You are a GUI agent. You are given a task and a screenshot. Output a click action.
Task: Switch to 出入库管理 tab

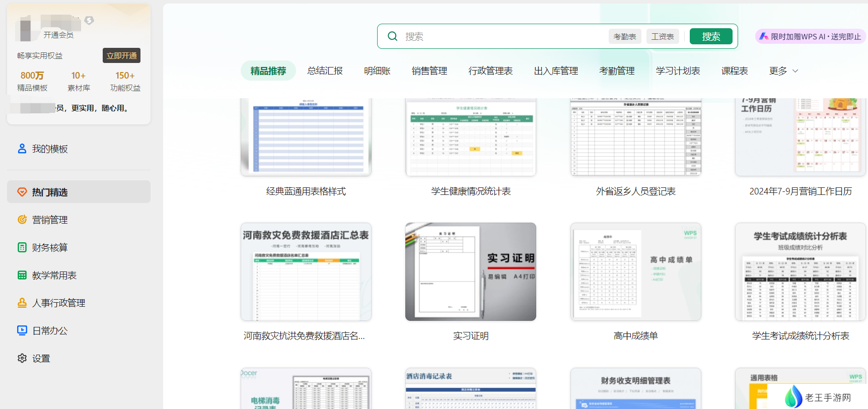[x=556, y=71]
